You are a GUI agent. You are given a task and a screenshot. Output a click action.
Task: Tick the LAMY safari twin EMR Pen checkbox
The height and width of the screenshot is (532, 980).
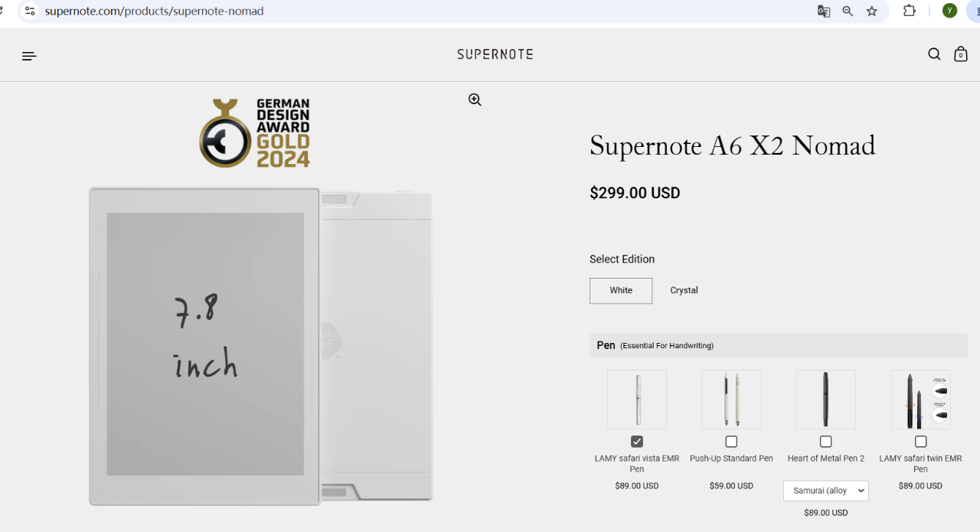[x=920, y=442]
